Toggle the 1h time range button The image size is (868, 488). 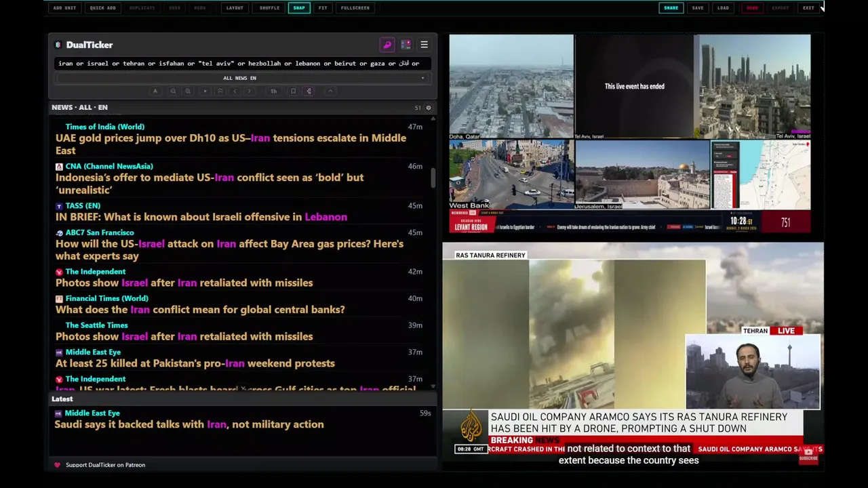coord(273,91)
